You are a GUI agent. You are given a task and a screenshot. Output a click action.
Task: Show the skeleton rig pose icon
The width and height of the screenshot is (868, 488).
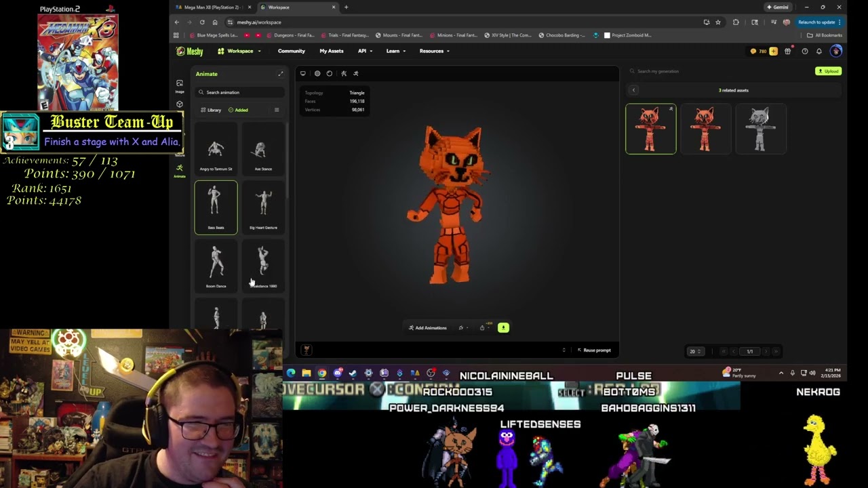coord(344,73)
